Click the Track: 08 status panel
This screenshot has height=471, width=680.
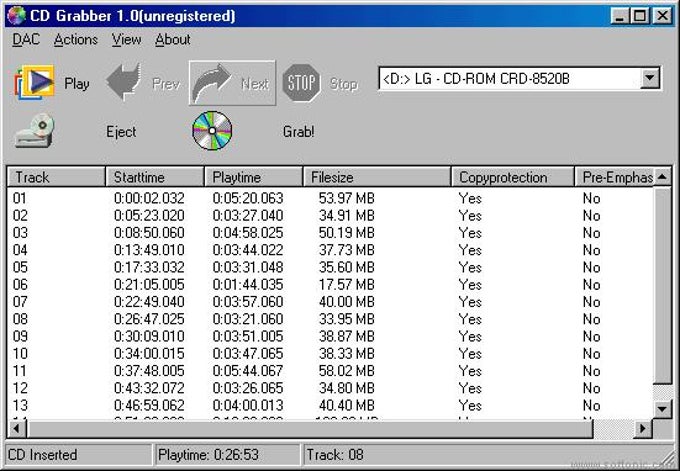tap(490, 455)
